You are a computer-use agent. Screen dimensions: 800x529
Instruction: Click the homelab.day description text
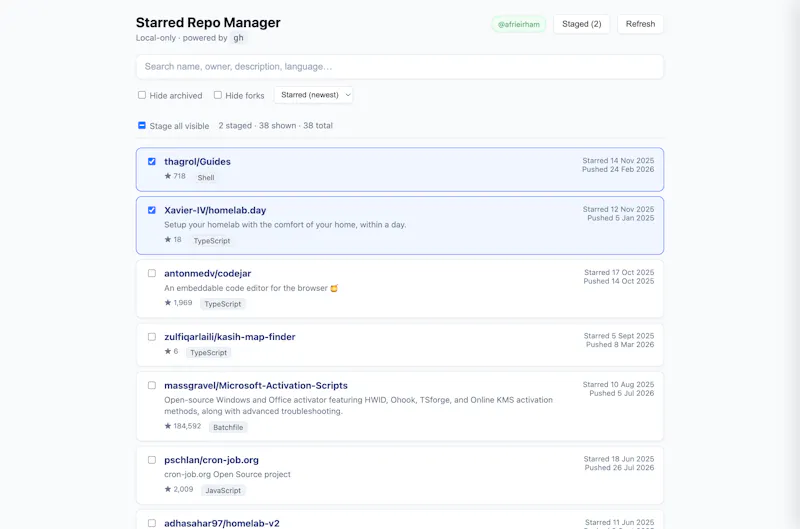[x=285, y=225]
